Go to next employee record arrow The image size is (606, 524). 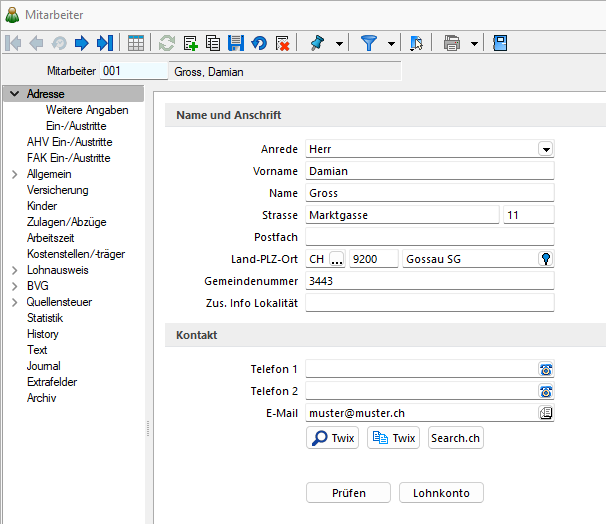point(82,43)
